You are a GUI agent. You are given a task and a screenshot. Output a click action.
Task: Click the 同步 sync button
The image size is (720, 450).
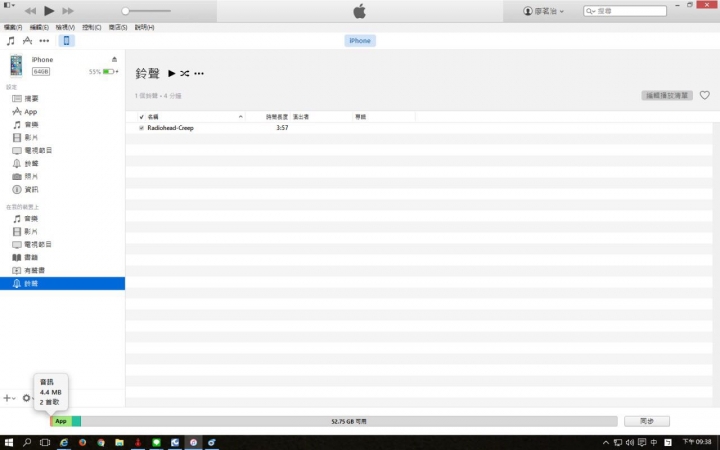click(647, 421)
